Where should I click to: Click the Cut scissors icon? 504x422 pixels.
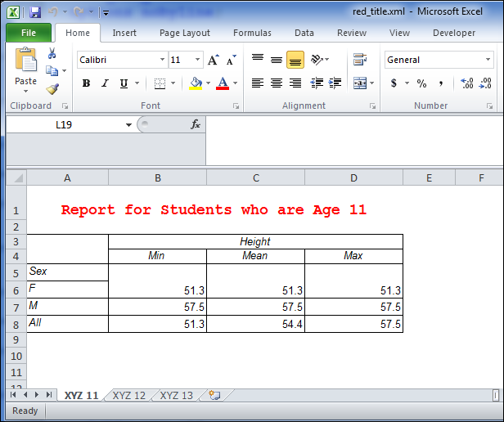coord(52,53)
